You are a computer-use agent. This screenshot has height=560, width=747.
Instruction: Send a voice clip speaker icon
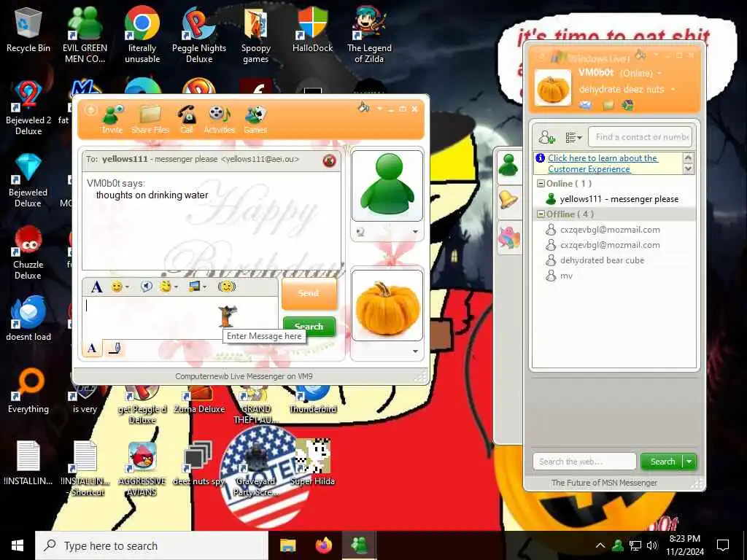(146, 286)
